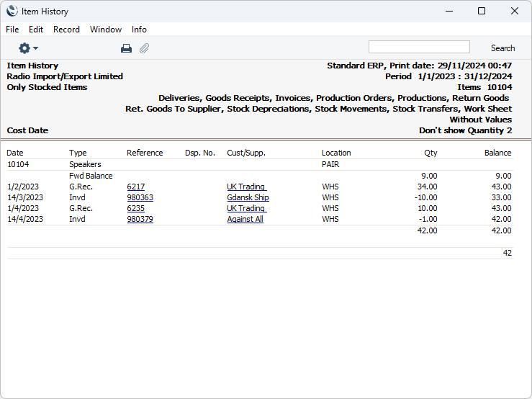Click the Qty value 34.00
This screenshot has height=399, width=532.
tap(427, 187)
